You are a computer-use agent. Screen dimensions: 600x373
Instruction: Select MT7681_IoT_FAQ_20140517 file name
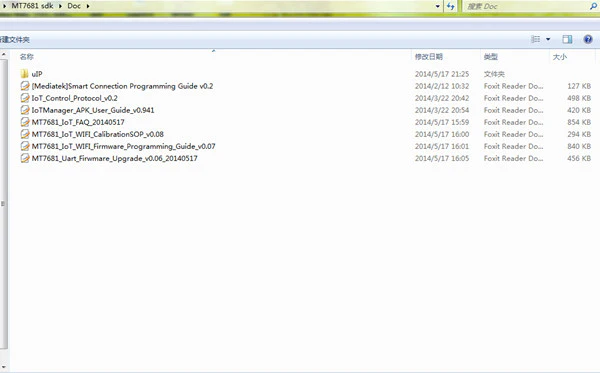[x=78, y=122]
